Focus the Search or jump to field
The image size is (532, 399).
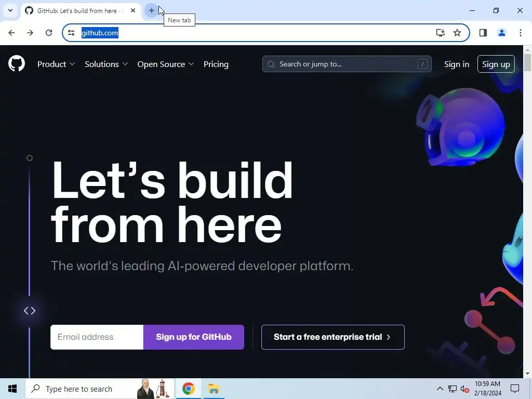click(347, 64)
